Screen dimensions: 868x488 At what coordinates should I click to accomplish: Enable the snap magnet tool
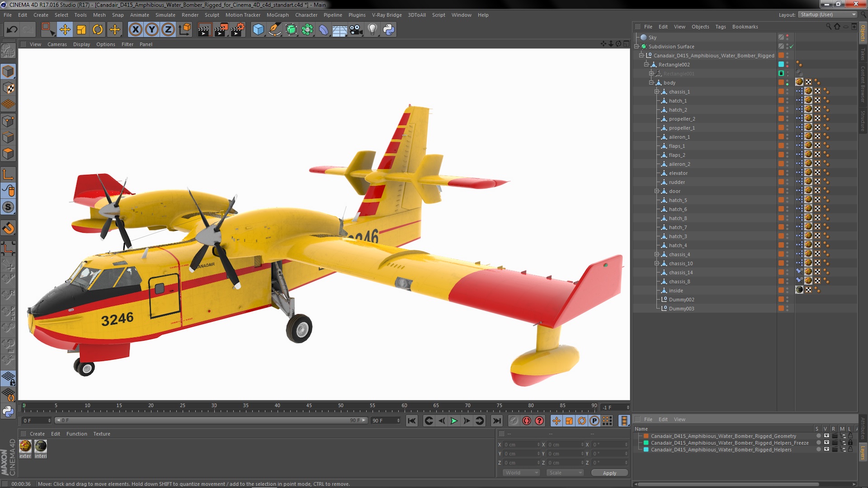click(8, 228)
